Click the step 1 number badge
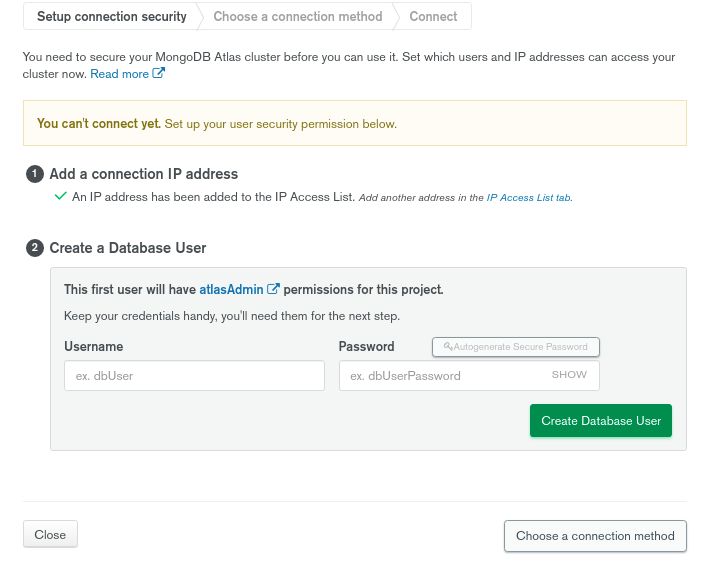The height and width of the screenshot is (562, 705). (35, 174)
